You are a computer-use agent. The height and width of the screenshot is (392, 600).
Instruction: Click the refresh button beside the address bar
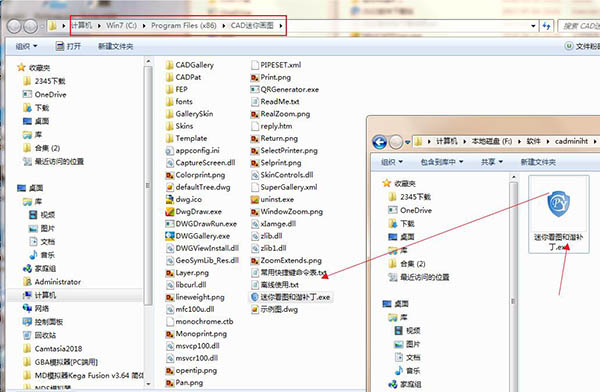click(546, 26)
